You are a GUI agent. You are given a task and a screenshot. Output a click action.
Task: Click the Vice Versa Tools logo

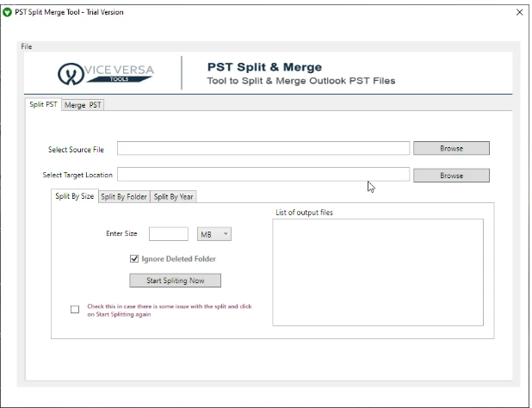(104, 74)
